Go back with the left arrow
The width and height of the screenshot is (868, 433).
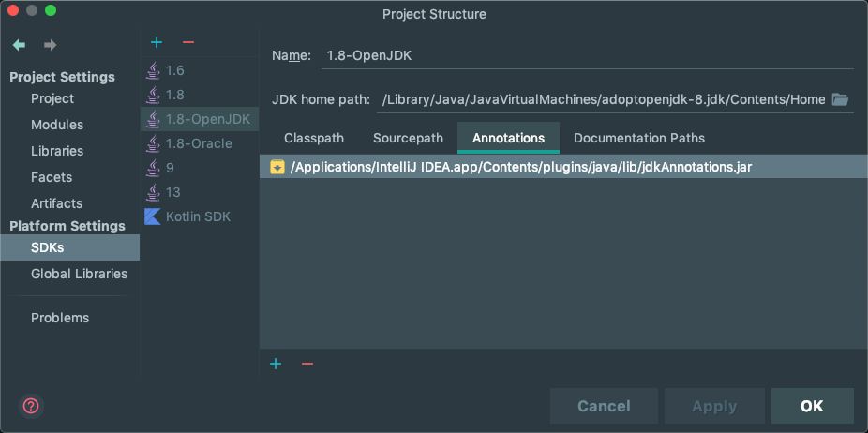[x=20, y=45]
